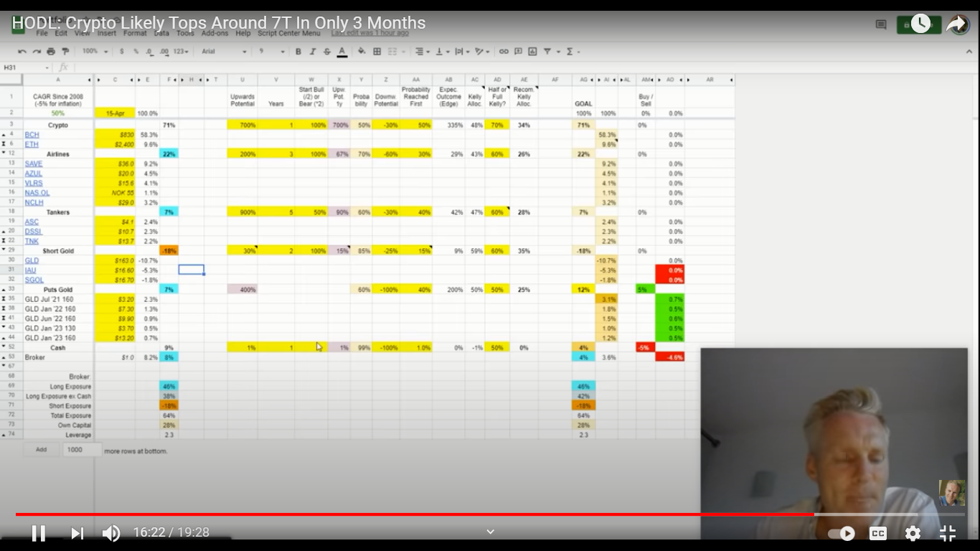Open the Insert menu
980x551 pixels.
pyautogui.click(x=107, y=33)
